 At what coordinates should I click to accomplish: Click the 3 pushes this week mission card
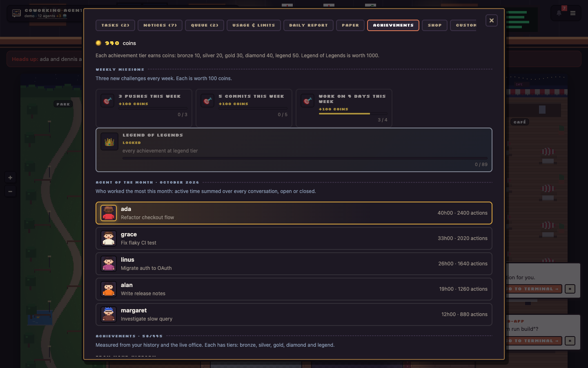144,108
